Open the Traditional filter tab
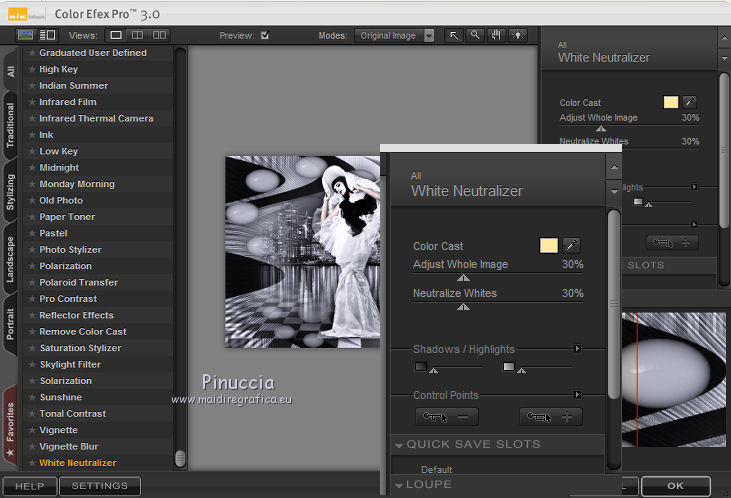 click(x=11, y=126)
